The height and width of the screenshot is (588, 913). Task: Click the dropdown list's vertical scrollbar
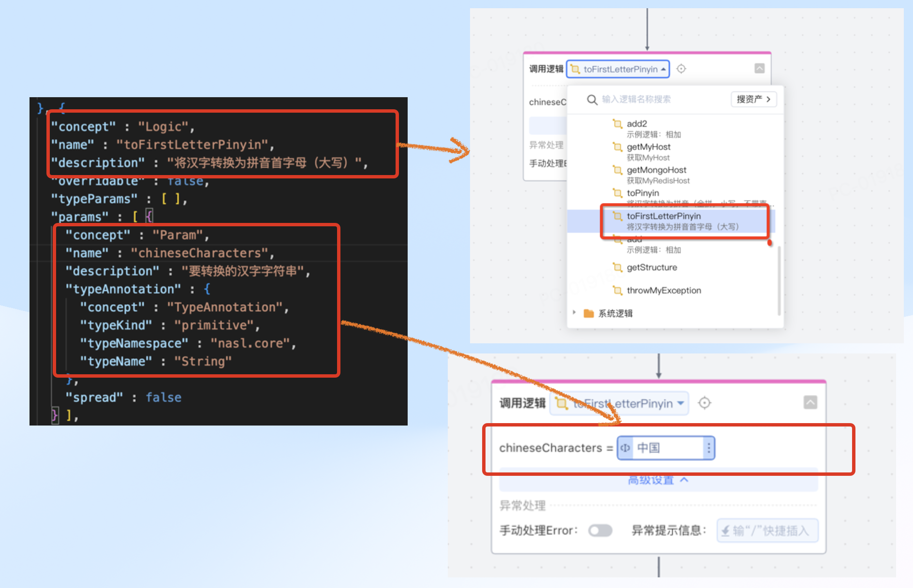coord(779,280)
